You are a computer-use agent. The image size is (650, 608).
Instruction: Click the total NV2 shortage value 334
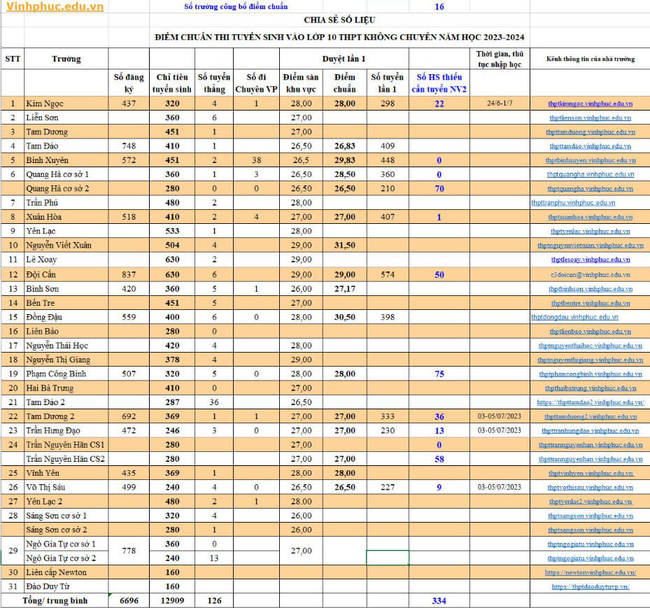click(439, 601)
